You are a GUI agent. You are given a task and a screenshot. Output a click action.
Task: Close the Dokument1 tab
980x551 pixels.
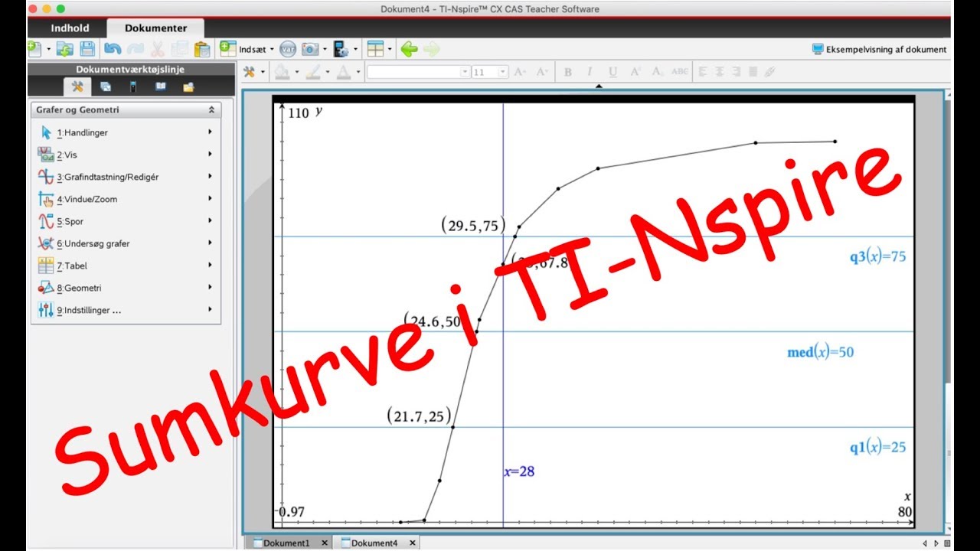[324, 543]
